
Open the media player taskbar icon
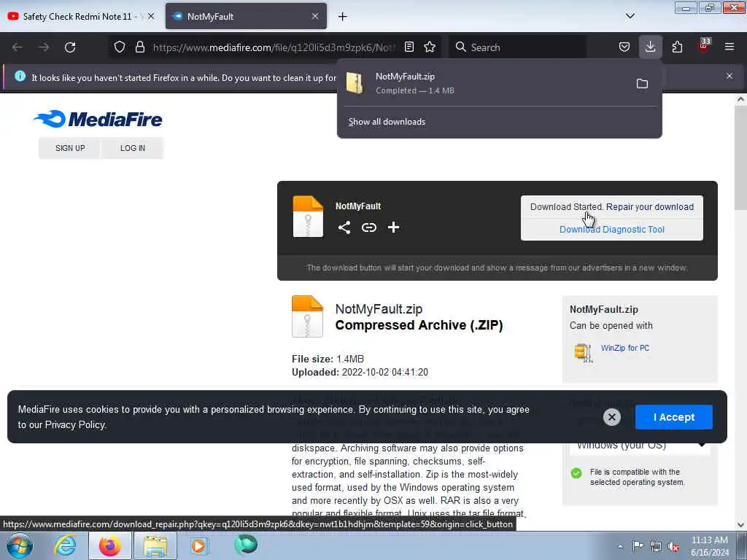199,545
